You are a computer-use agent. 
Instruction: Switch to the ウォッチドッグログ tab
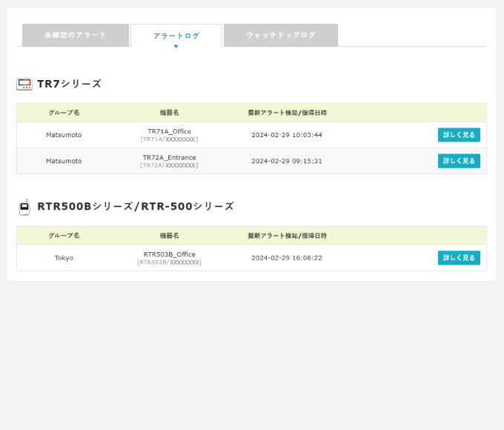click(280, 35)
